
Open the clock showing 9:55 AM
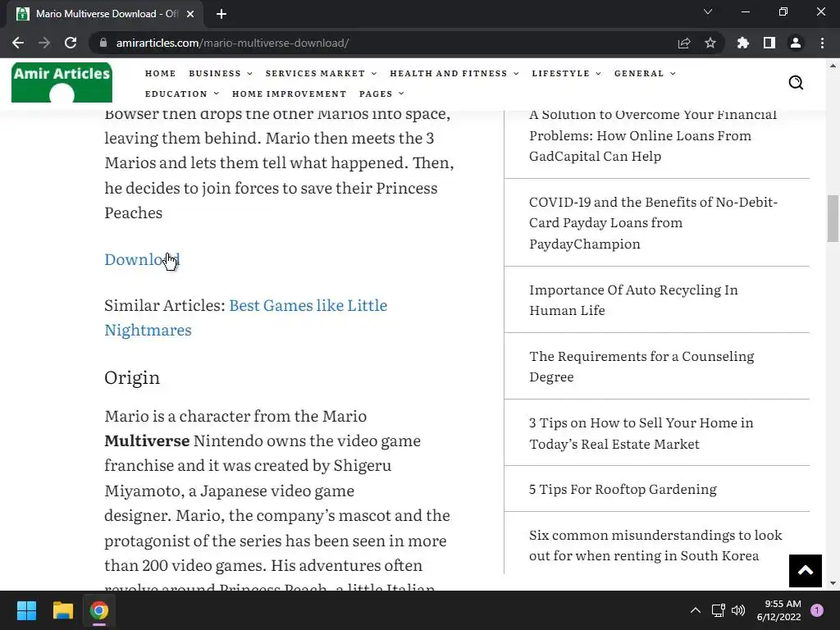pos(778,610)
